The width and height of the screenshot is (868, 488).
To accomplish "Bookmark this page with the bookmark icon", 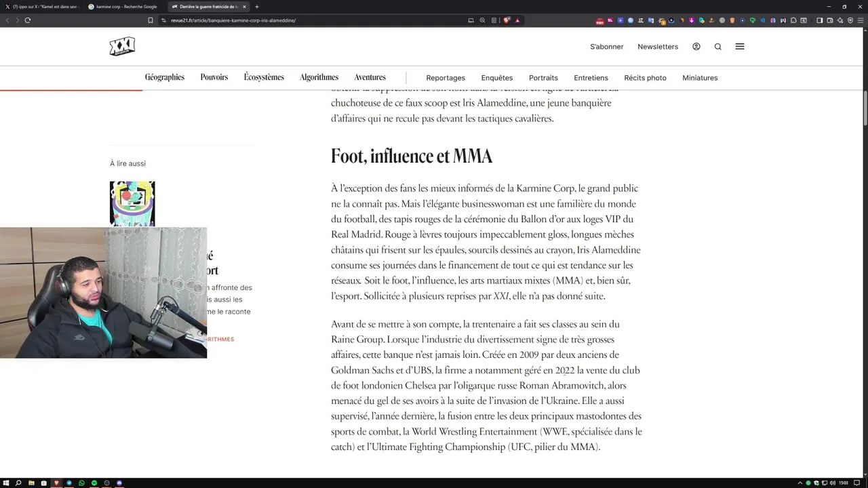I will tap(151, 20).
